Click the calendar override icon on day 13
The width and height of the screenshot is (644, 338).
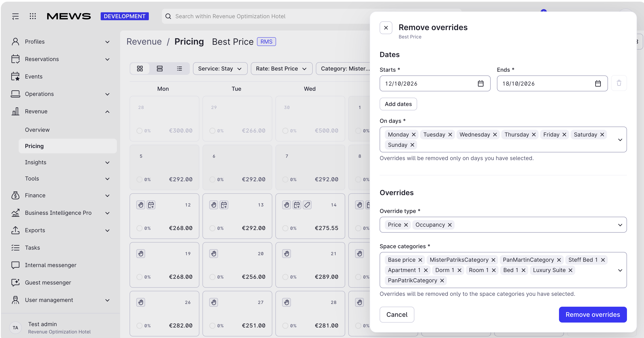[224, 205]
